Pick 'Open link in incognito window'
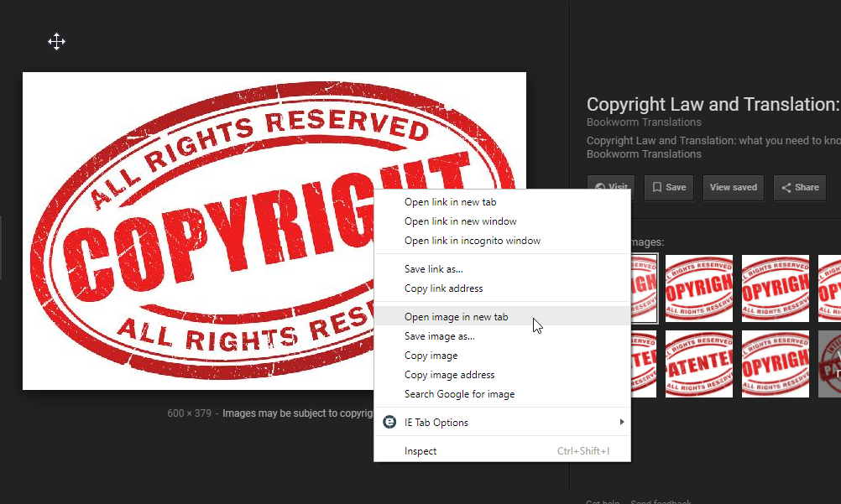 pyautogui.click(x=502, y=241)
